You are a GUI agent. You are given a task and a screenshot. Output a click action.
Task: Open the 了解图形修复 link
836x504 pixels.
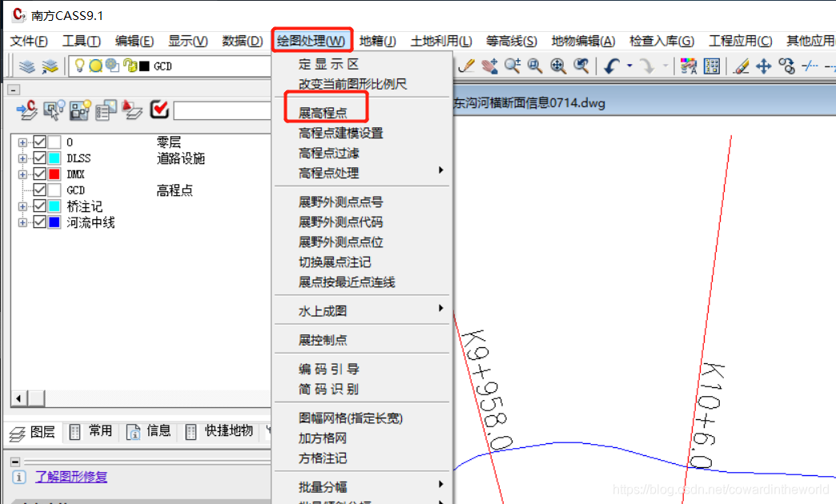click(71, 477)
